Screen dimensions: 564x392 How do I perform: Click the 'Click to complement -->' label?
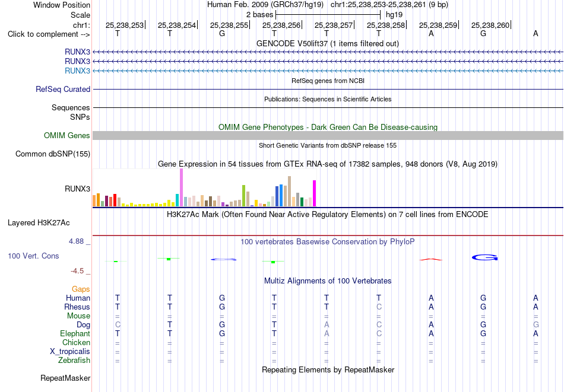[x=49, y=34]
